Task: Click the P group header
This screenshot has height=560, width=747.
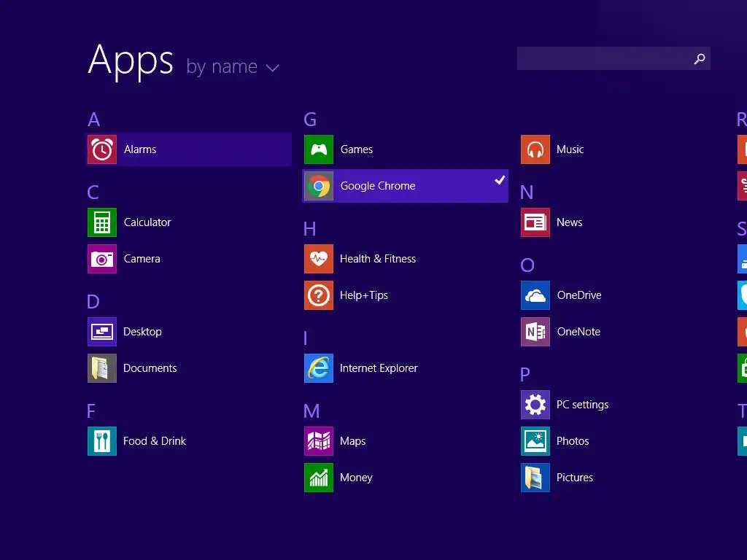Action: pos(525,375)
